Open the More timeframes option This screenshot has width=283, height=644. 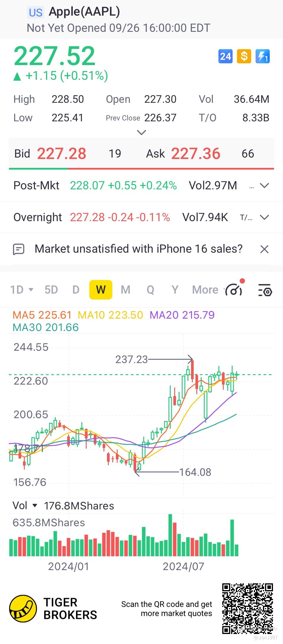[205, 290]
